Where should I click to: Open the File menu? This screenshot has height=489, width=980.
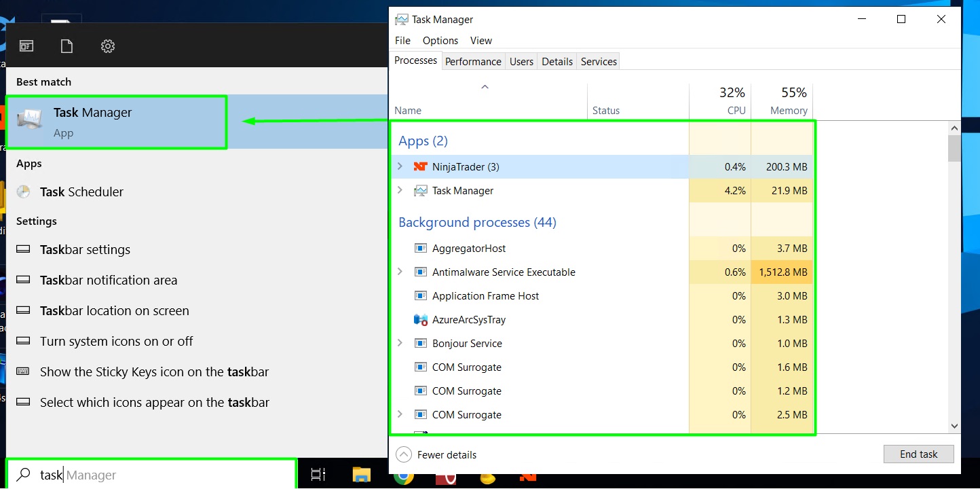click(x=402, y=40)
